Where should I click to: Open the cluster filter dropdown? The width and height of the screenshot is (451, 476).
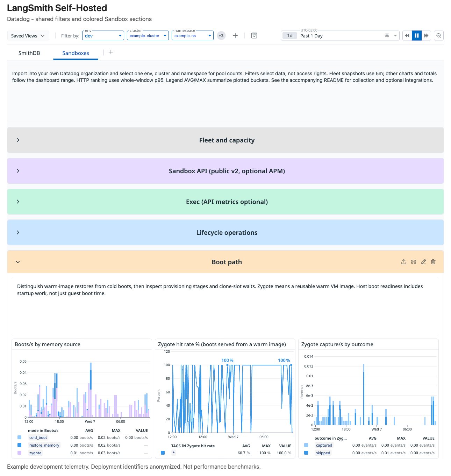[x=148, y=36]
